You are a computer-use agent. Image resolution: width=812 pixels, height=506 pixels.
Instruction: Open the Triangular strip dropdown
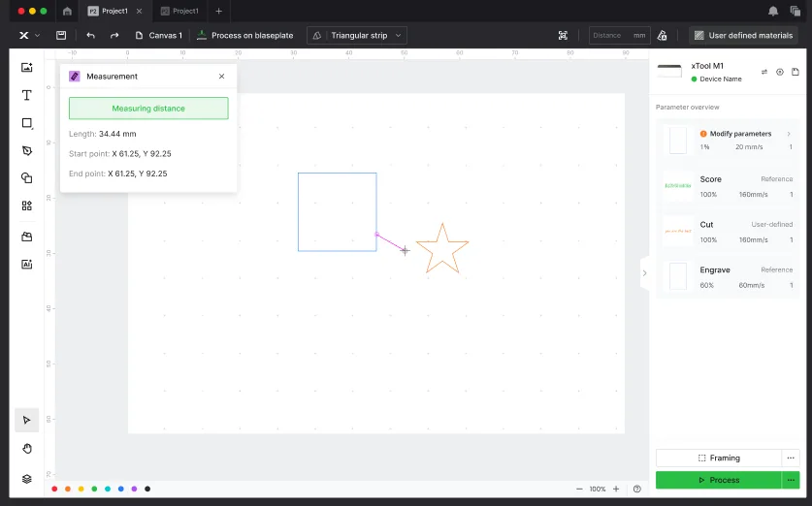(x=357, y=35)
